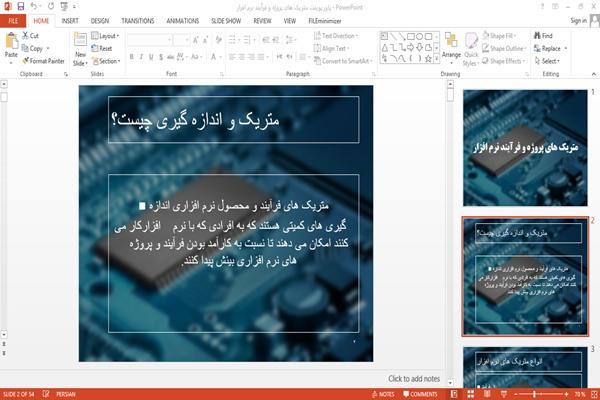Pick the rectangle shape in shapes gallery
This screenshot has height=400, width=600.
click(411, 36)
